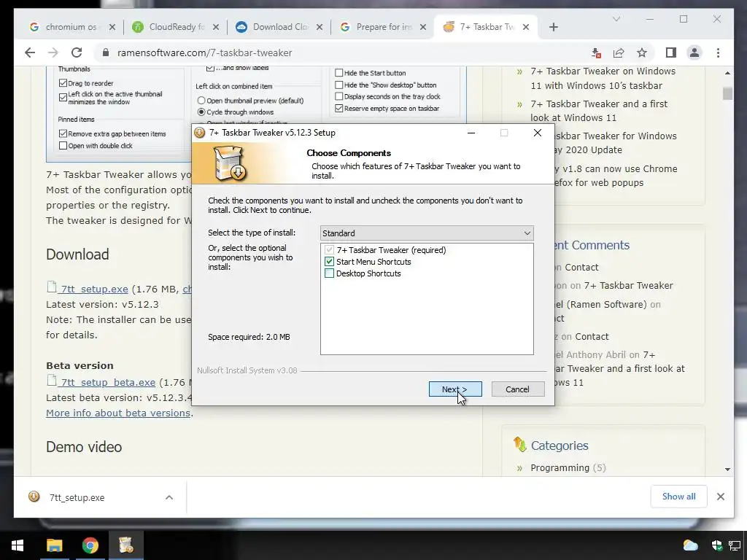Open the Programming category
The height and width of the screenshot is (560, 747).
pos(560,467)
